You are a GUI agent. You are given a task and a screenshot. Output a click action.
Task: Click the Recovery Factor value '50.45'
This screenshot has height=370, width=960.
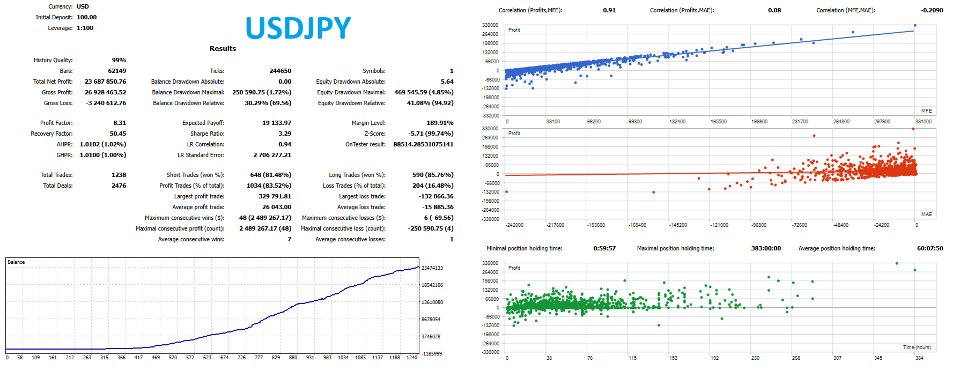(x=118, y=134)
